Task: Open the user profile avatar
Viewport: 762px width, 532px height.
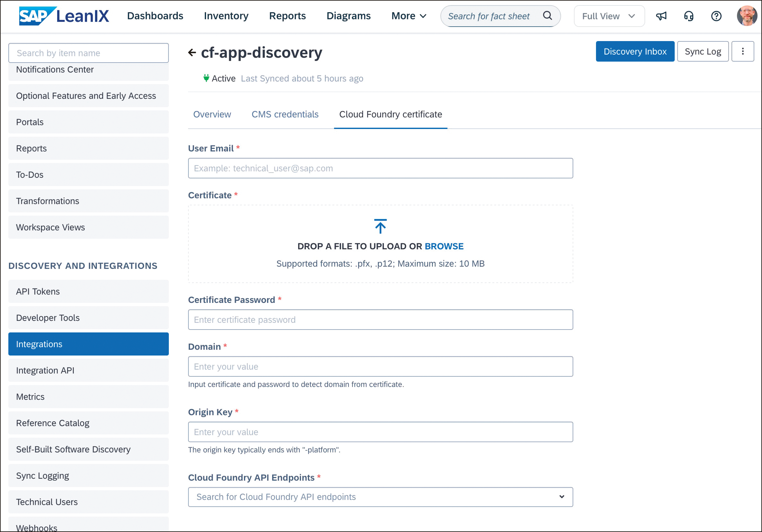Action: (747, 16)
